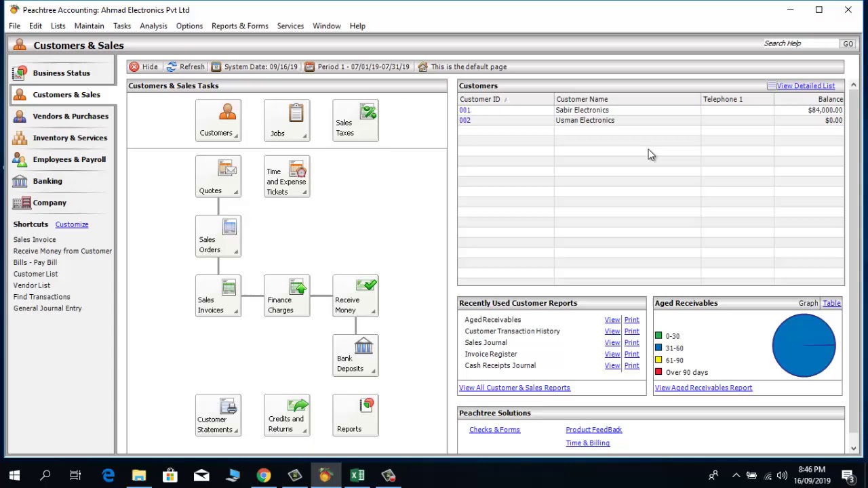This screenshot has width=868, height=488.
Task: Open the Finance Charges task
Action: 286,296
